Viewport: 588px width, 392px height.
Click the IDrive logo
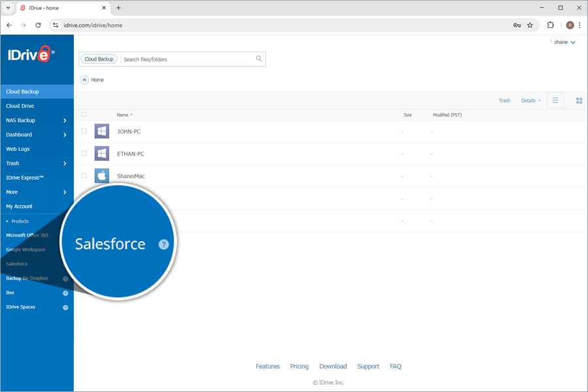(x=31, y=55)
